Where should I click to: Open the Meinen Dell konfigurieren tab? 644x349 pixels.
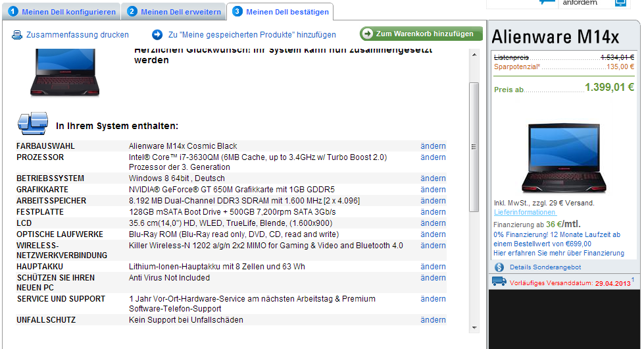(61, 12)
